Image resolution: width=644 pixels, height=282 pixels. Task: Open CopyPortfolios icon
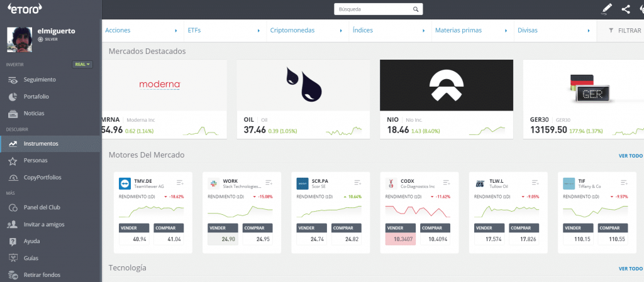(13, 178)
